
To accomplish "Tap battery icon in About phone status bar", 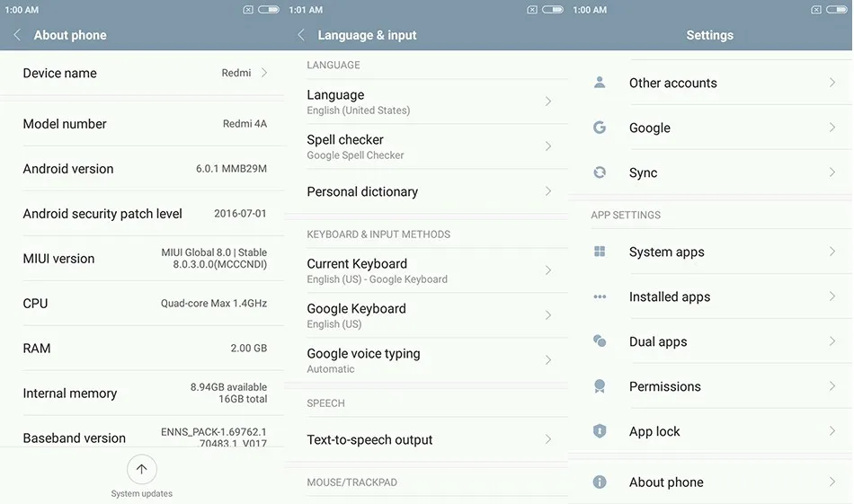I will 269,9.
